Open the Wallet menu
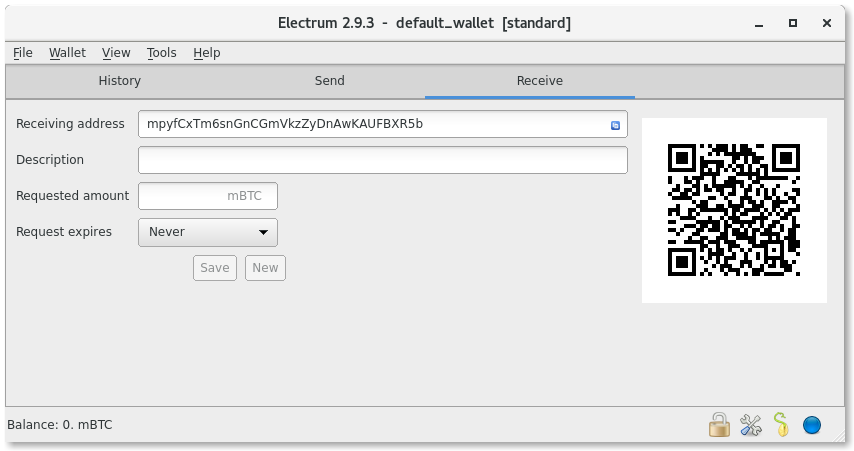This screenshot has width=854, height=451. pyautogui.click(x=67, y=53)
